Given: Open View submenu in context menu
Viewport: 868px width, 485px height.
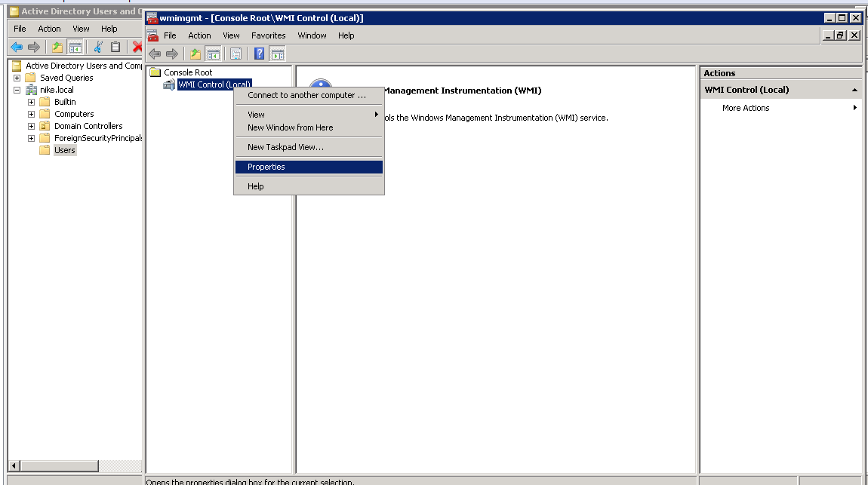Looking at the screenshot, I should tap(309, 115).
